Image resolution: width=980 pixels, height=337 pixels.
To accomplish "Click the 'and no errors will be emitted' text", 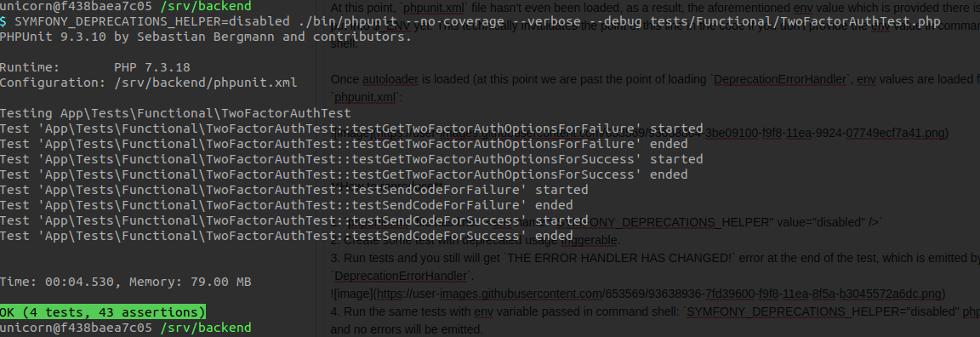I will 407,328.
